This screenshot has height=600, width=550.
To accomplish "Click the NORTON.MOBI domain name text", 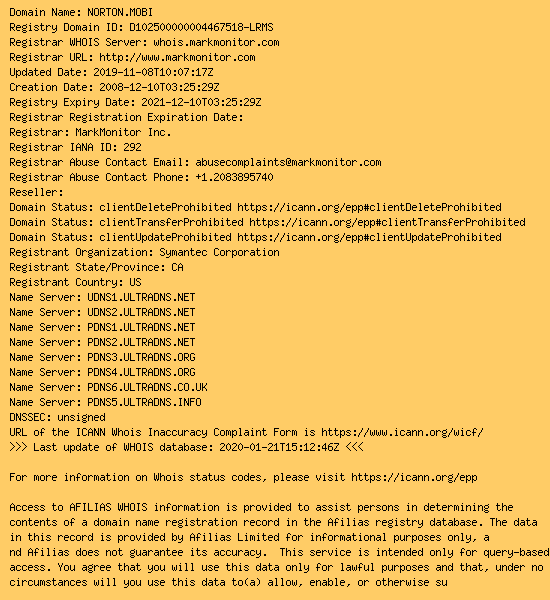I will [120, 12].
